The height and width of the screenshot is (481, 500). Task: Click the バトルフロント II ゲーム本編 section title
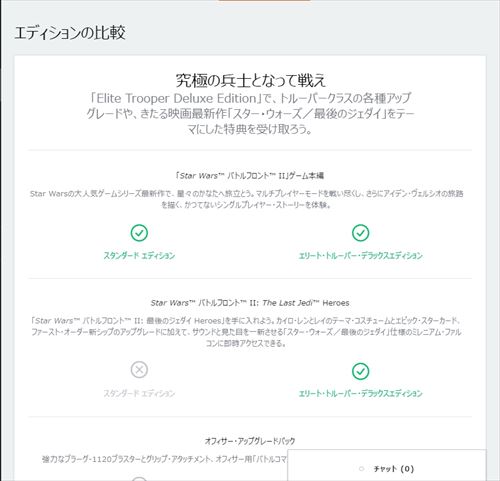coord(250,176)
